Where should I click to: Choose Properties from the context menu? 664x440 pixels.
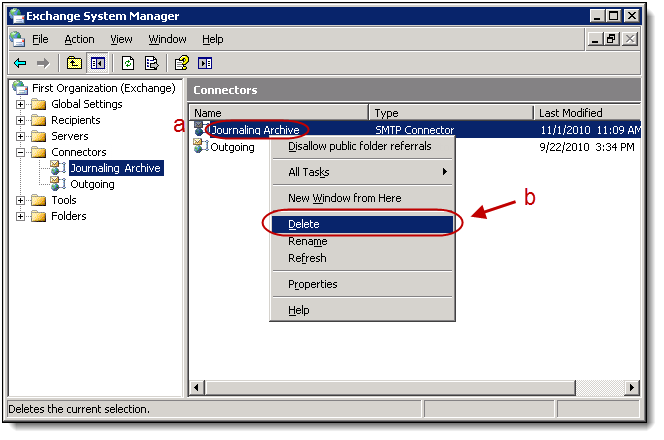coord(362,284)
